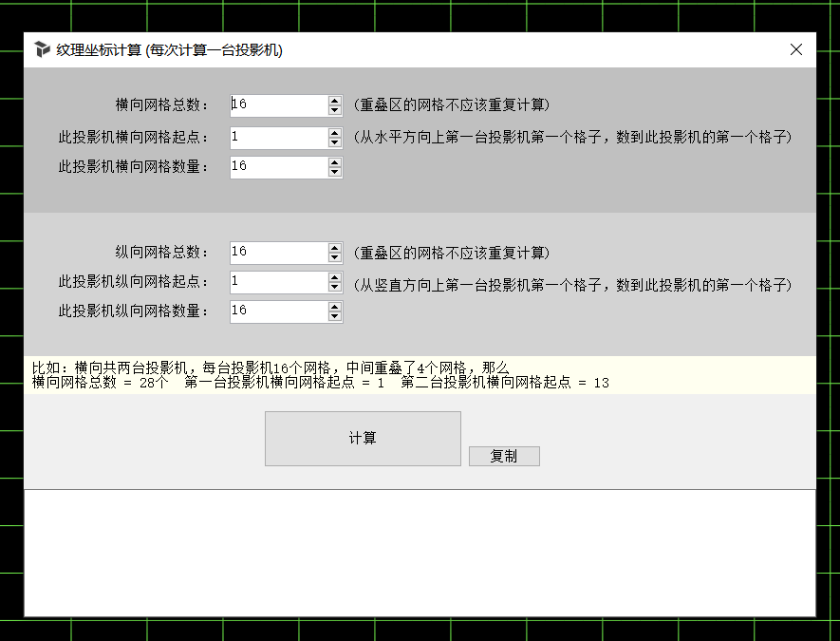Close the 纹理坐标计算 dialog
Viewport: 840px width, 641px height.
pos(796,49)
